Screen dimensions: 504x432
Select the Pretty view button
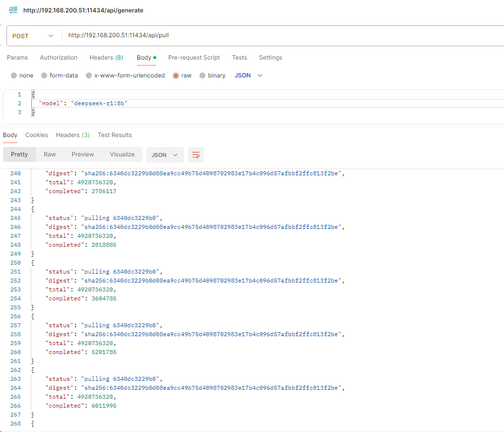coord(19,154)
